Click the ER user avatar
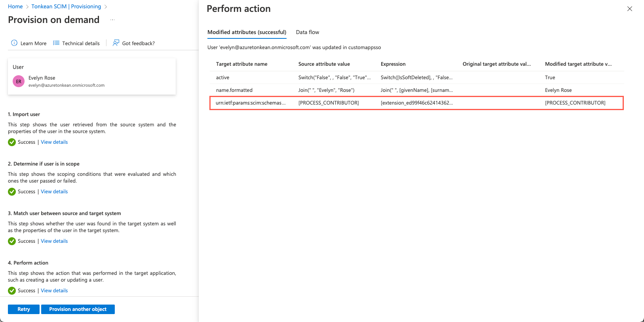The image size is (644, 322). point(19,82)
